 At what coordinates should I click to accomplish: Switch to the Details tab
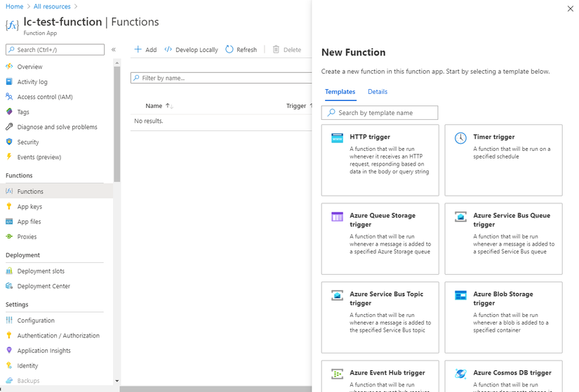tap(378, 92)
